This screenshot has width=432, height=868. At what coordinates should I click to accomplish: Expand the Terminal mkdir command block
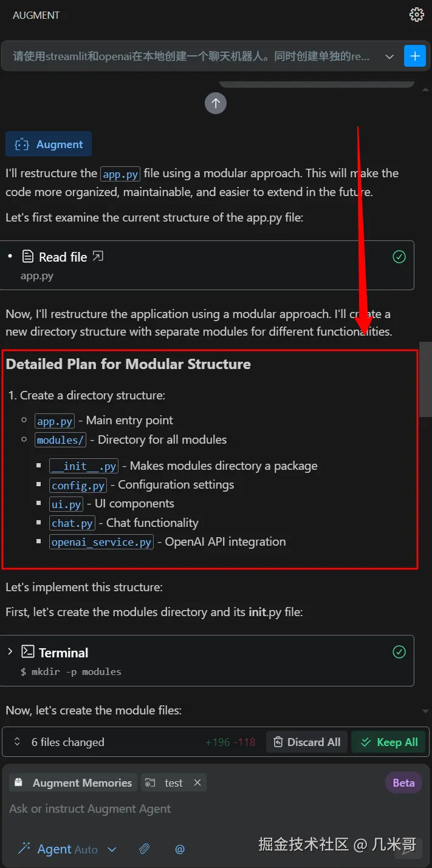[10, 652]
